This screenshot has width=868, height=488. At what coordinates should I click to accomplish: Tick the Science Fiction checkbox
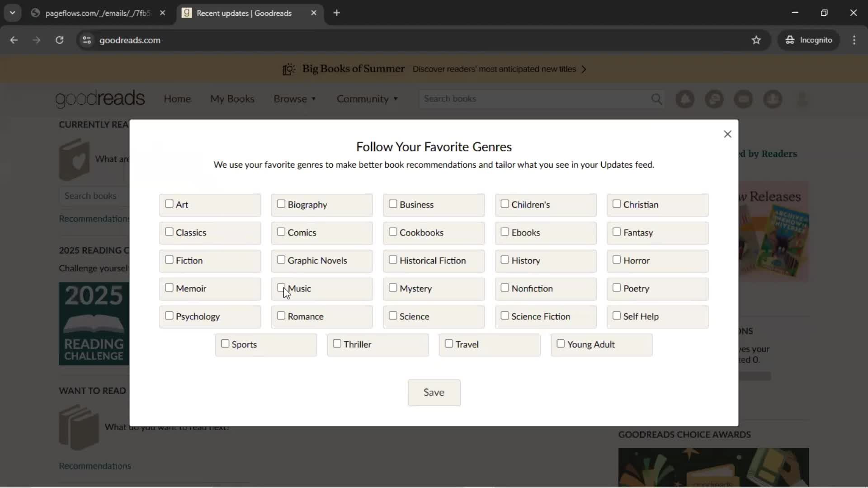pos(505,316)
